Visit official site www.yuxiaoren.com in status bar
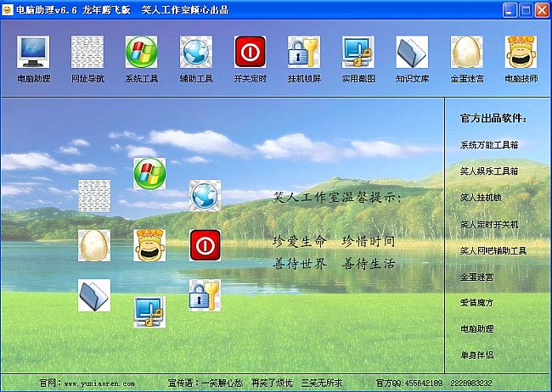Image resolution: width=552 pixels, height=392 pixels. [x=99, y=384]
